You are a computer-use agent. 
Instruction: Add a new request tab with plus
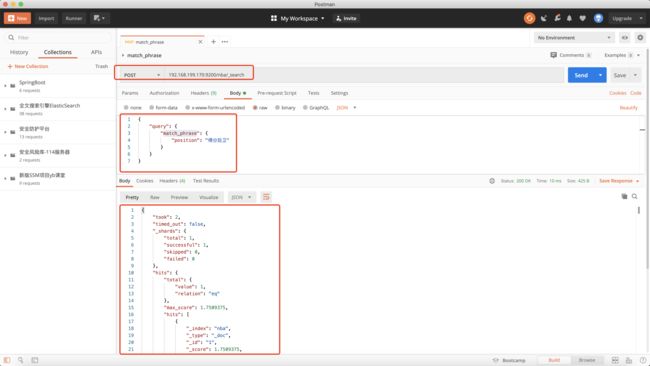click(213, 42)
